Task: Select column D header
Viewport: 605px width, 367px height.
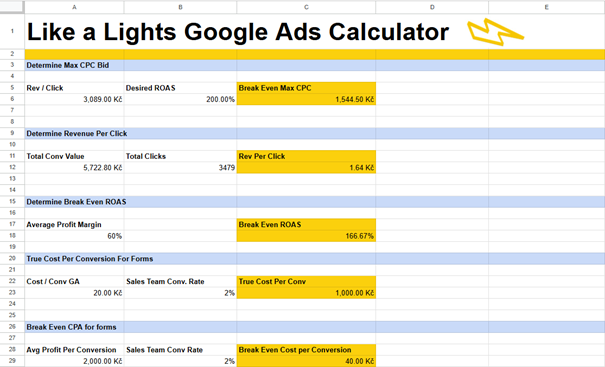Action: (x=432, y=7)
